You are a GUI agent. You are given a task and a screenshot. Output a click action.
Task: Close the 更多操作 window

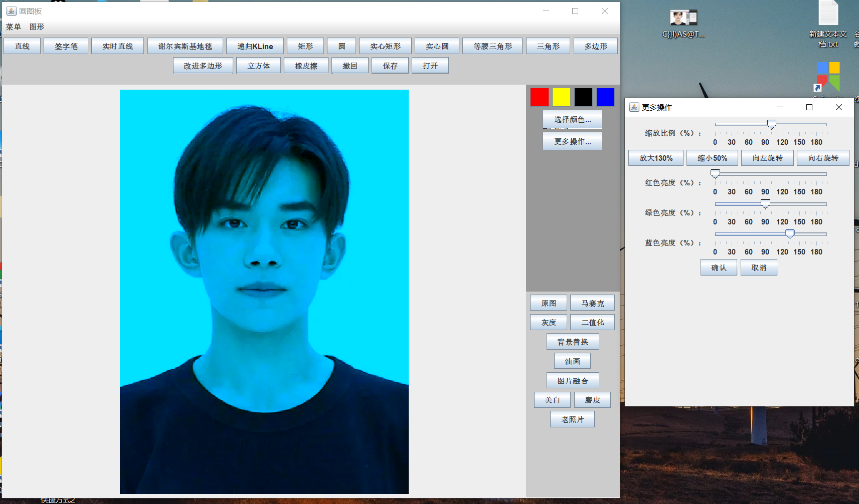coord(839,107)
